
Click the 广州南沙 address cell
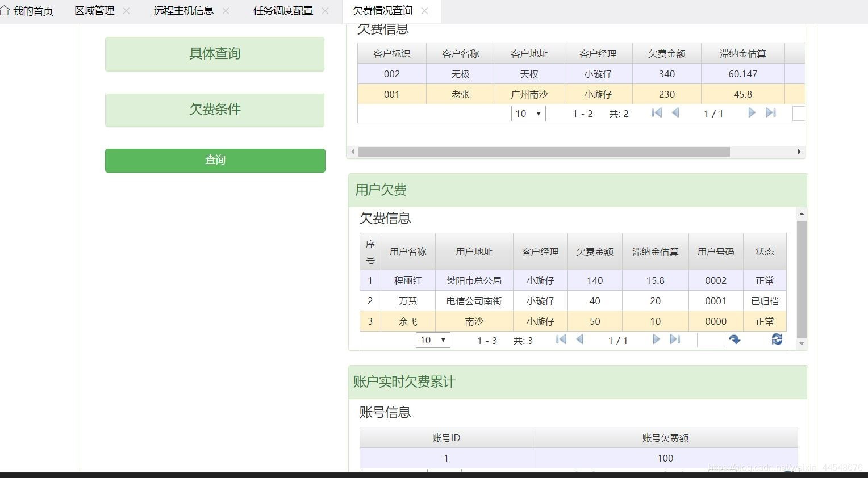click(x=529, y=94)
